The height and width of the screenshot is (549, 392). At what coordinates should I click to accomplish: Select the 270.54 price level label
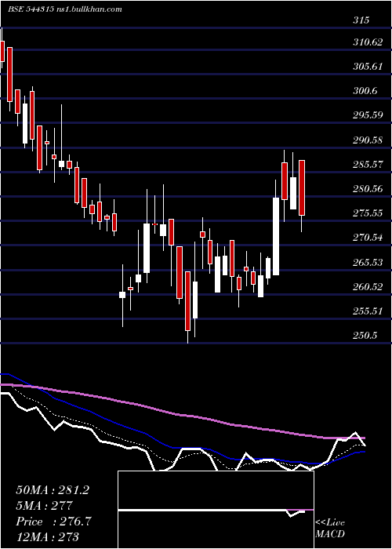click(368, 238)
